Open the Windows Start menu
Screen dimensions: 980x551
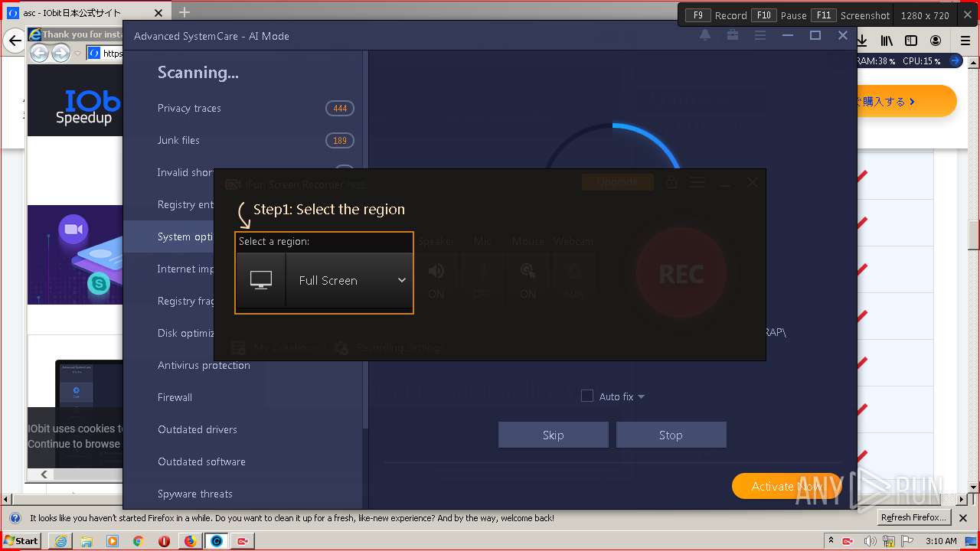21,540
